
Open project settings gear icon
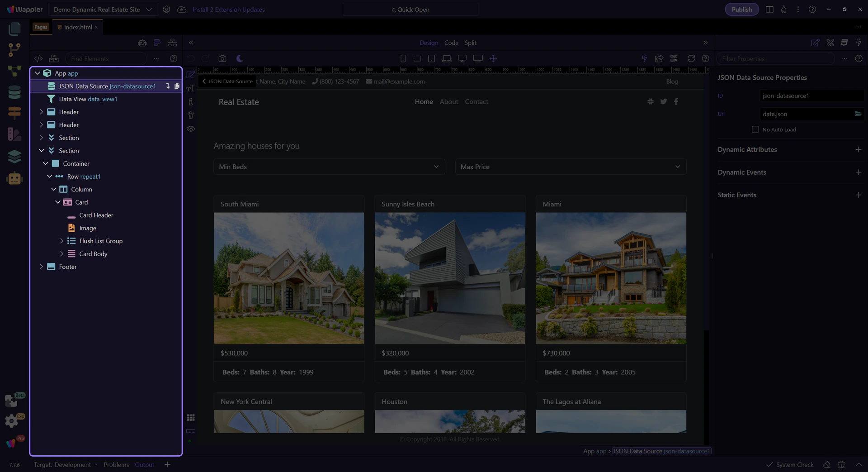(x=166, y=10)
